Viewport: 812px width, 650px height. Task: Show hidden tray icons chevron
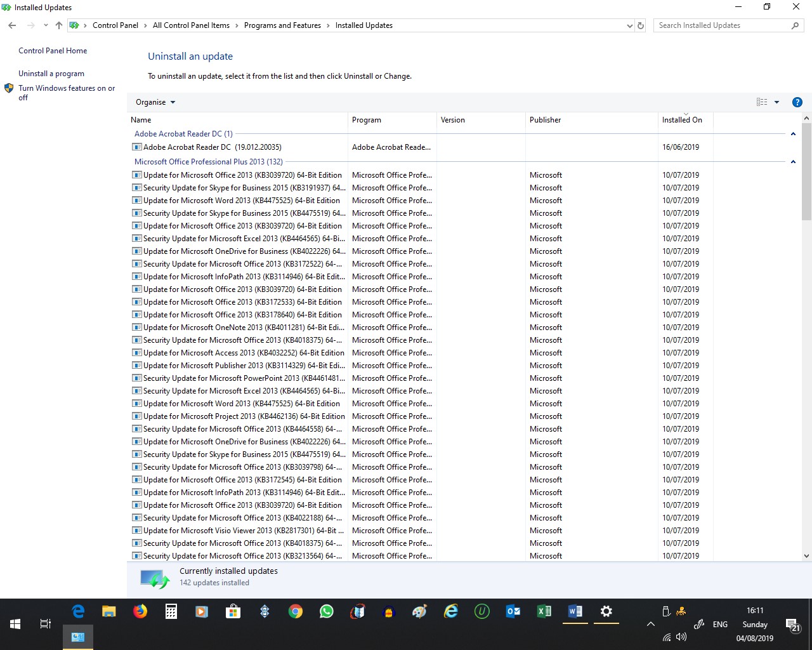tap(650, 624)
